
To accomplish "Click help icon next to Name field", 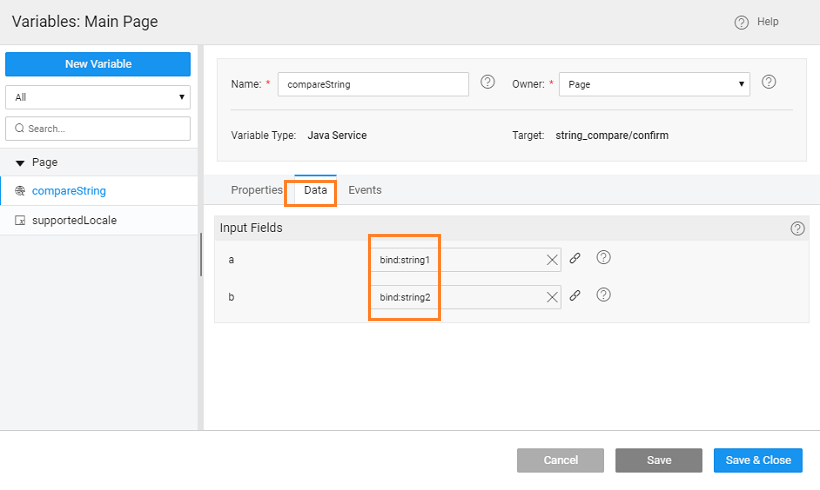I will point(488,83).
